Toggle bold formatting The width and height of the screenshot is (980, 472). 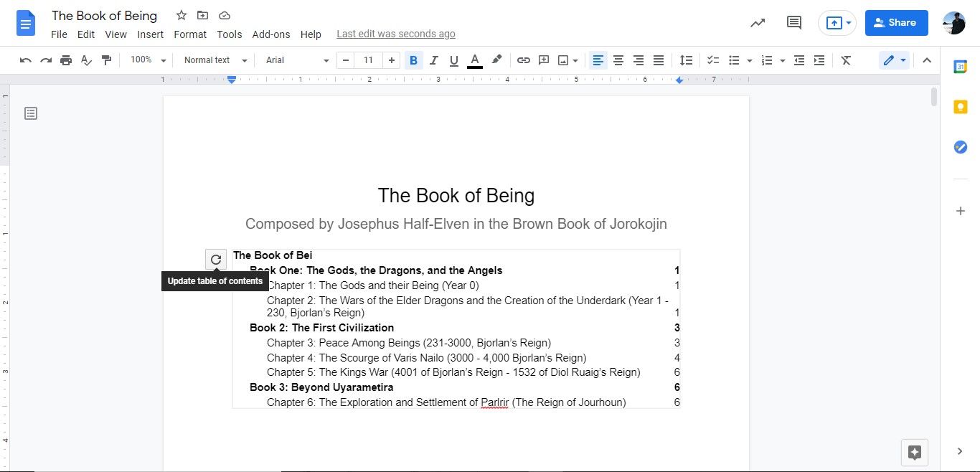(x=413, y=60)
